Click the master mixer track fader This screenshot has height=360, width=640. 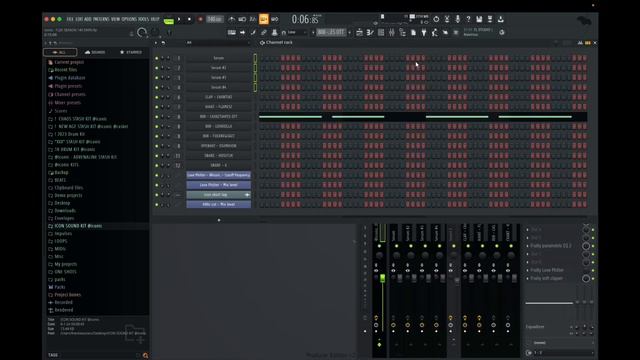coord(382,278)
